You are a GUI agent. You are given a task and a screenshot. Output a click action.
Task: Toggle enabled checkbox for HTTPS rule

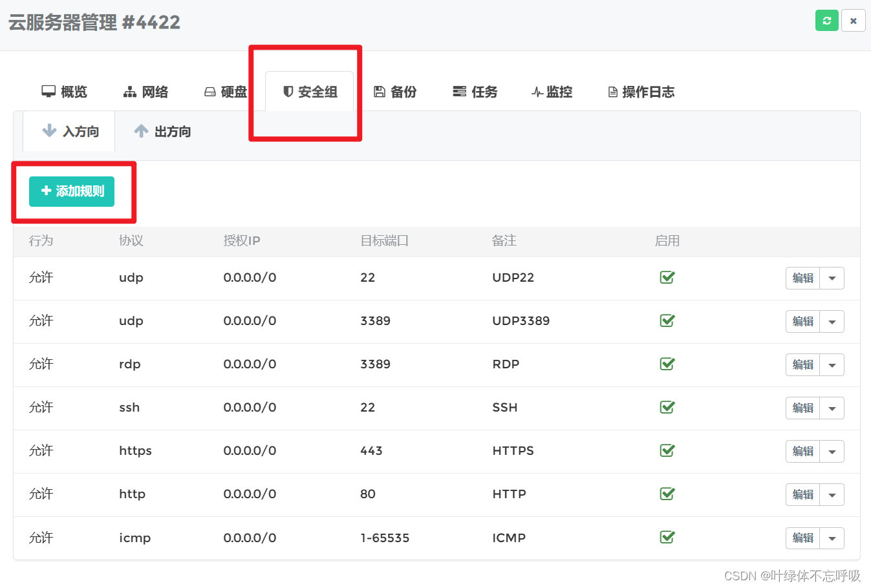point(667,450)
